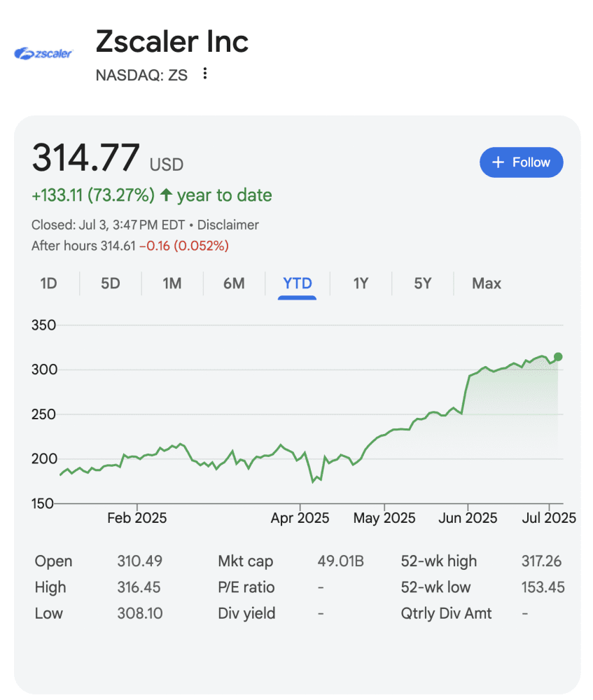Click the green endpoint dot on chart
The width and height of the screenshot is (593, 700).
coord(558,357)
